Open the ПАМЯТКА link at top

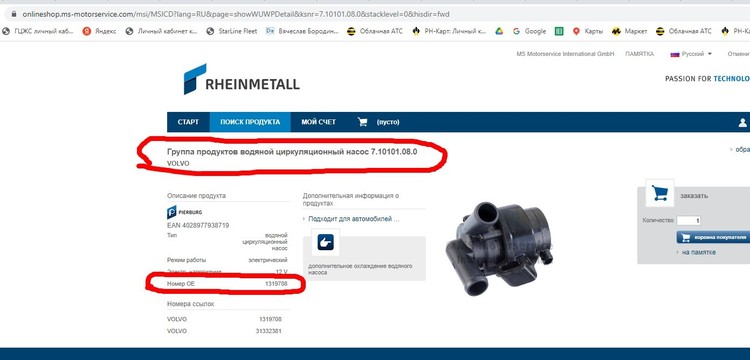(x=639, y=54)
